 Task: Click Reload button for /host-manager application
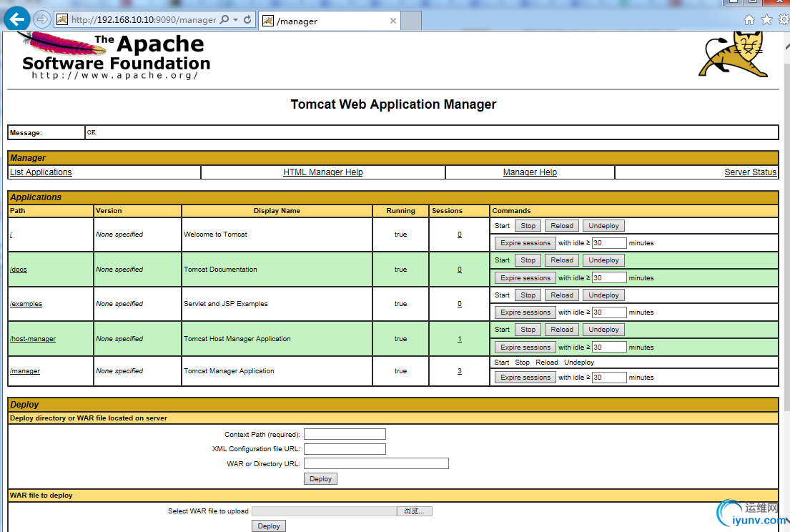pyautogui.click(x=562, y=330)
